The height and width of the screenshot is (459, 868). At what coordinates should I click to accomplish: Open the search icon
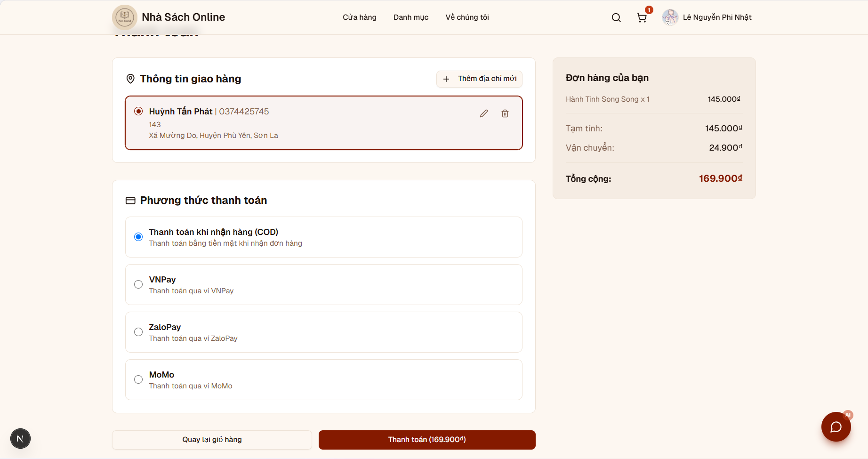[x=616, y=17]
